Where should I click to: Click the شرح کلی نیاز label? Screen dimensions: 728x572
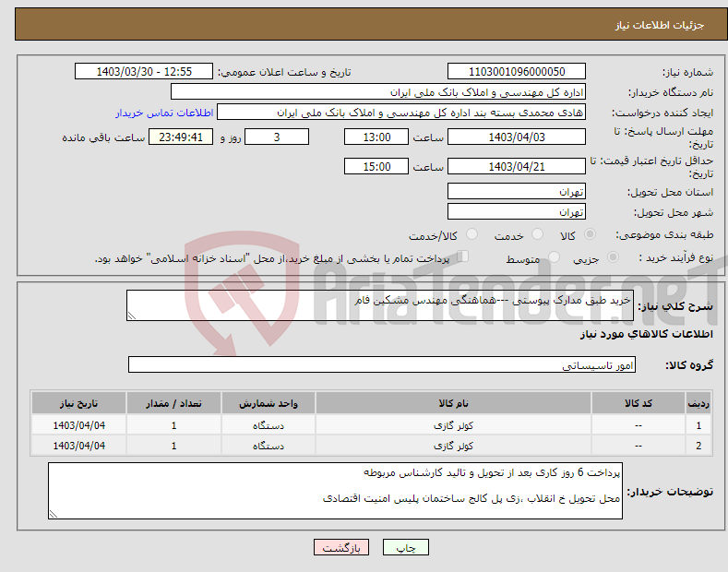[x=675, y=306]
